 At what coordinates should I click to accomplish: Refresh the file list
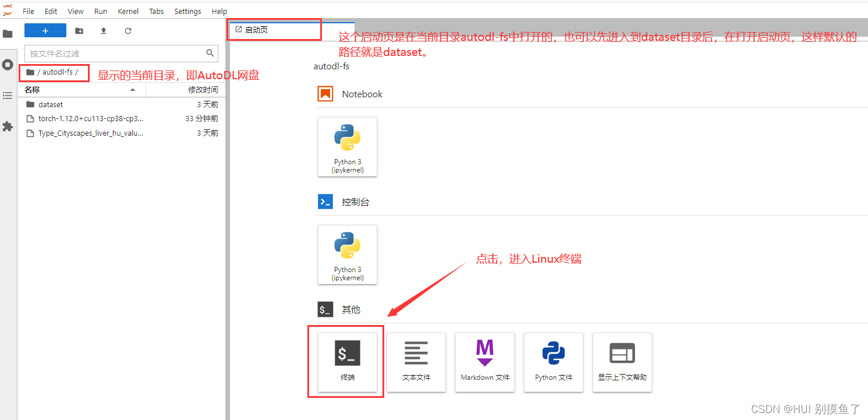pyautogui.click(x=128, y=31)
